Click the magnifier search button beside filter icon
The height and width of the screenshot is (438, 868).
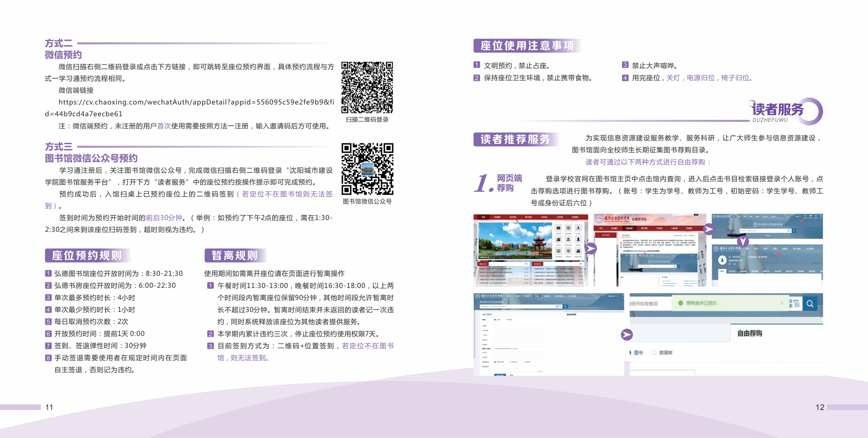(810, 304)
